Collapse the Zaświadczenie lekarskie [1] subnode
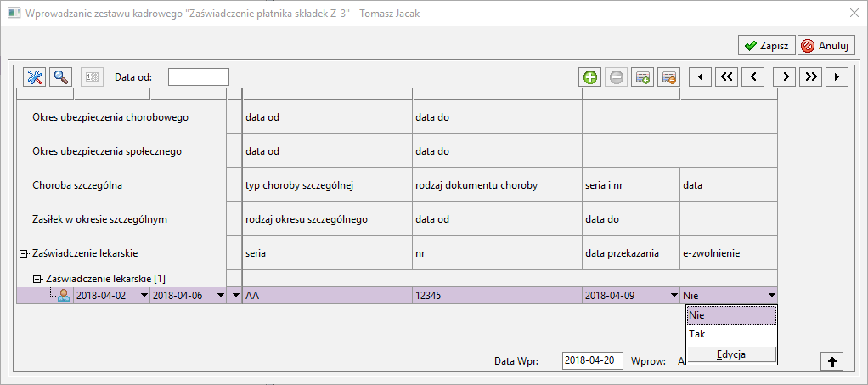This screenshot has width=868, height=385. (x=37, y=278)
